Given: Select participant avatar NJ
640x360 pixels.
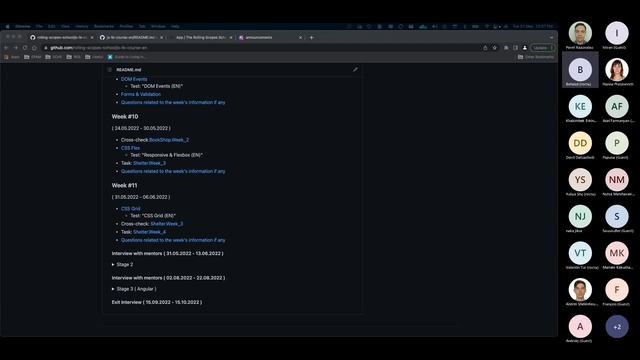Looking at the screenshot, I should point(580,216).
